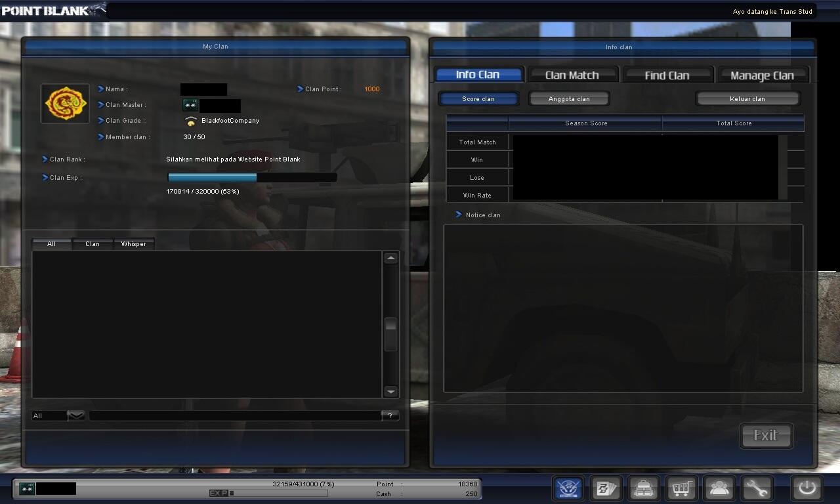Click the chat scrollbar up arrow
The height and width of the screenshot is (504, 840).
tap(390, 259)
